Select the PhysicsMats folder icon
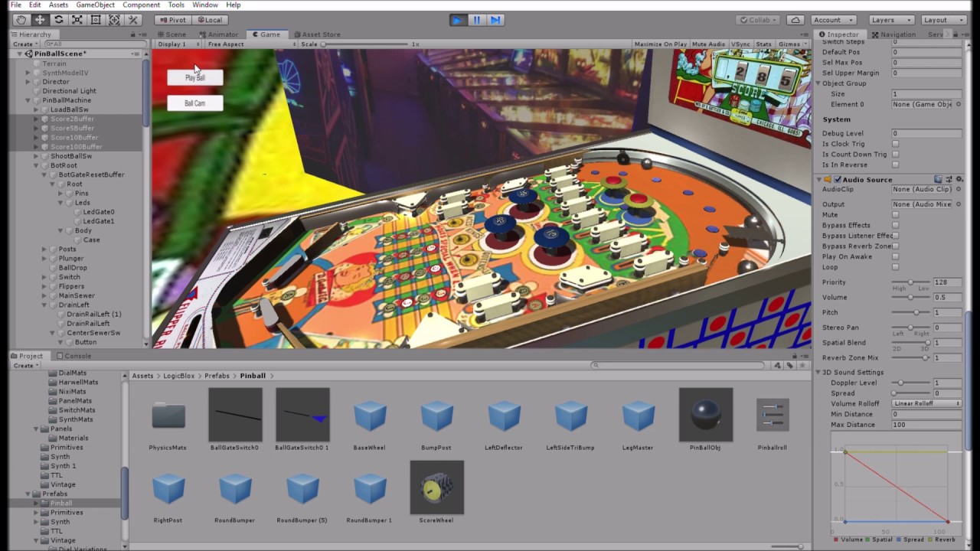 [168, 415]
